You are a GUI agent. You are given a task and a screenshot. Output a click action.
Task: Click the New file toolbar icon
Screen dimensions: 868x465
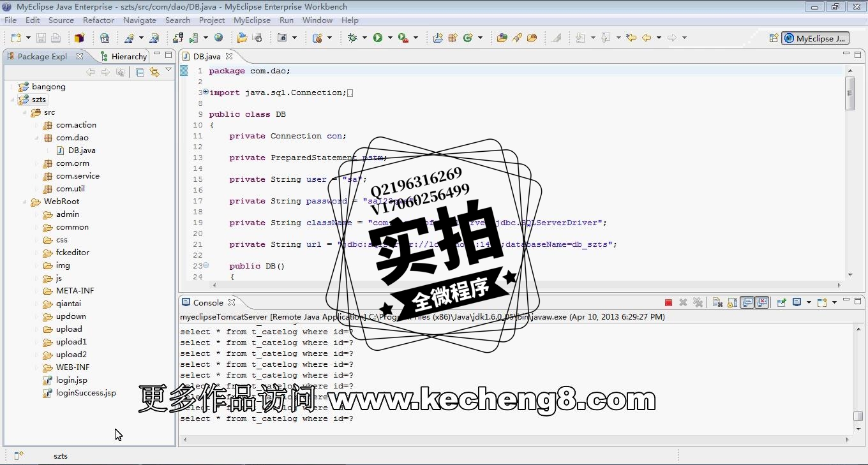[16, 38]
